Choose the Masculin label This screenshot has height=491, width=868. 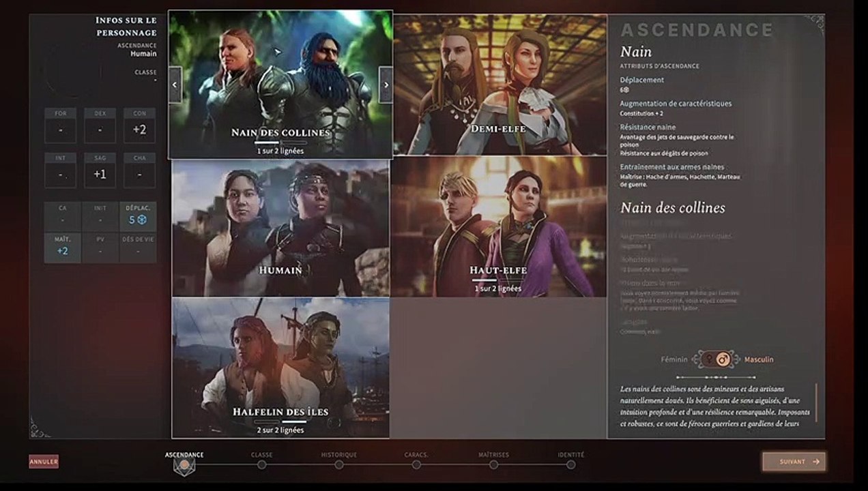pos(759,359)
